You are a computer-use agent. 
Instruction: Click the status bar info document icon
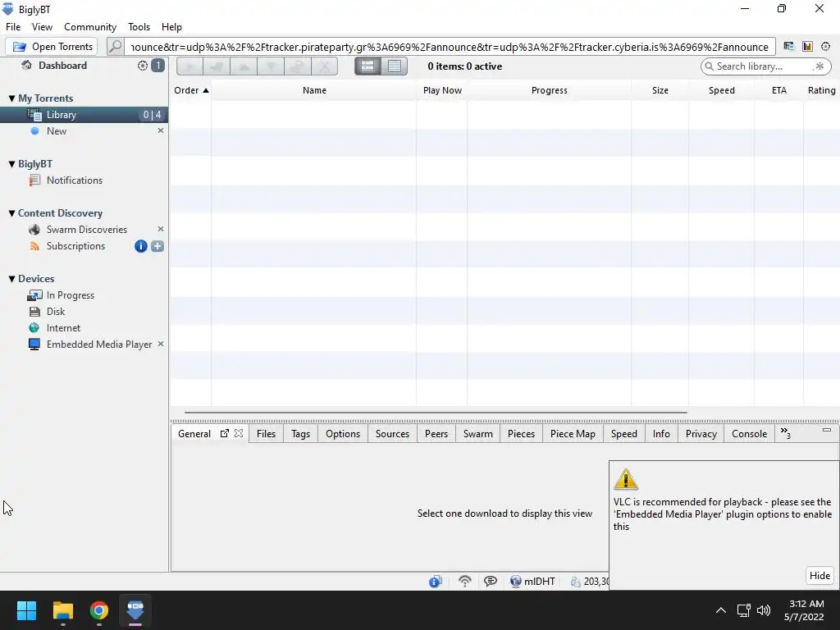(435, 582)
